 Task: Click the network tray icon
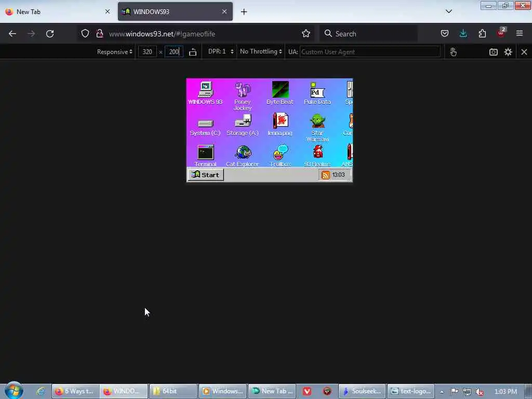(x=467, y=392)
